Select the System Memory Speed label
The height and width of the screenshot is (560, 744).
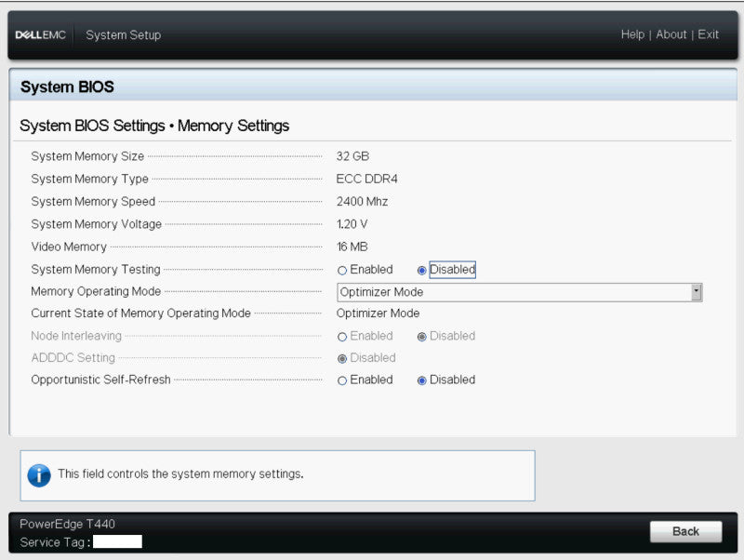tap(93, 202)
